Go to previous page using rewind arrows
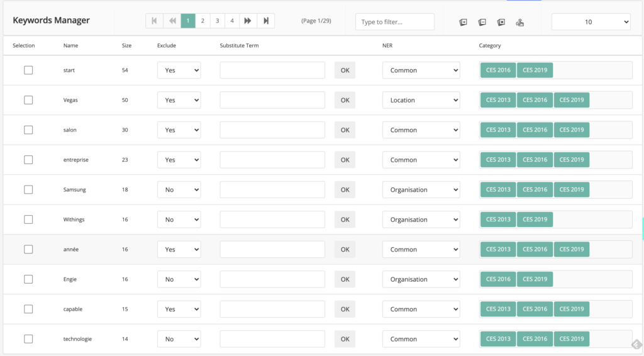 [x=172, y=21]
